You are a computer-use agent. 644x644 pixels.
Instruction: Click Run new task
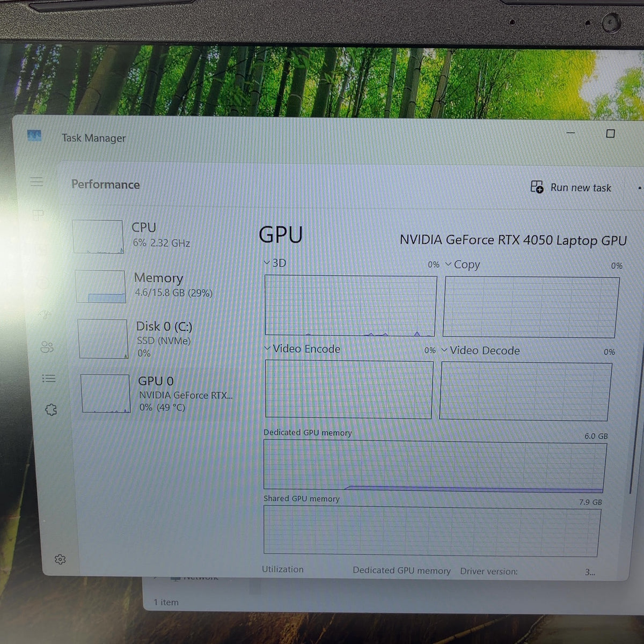tap(570, 187)
